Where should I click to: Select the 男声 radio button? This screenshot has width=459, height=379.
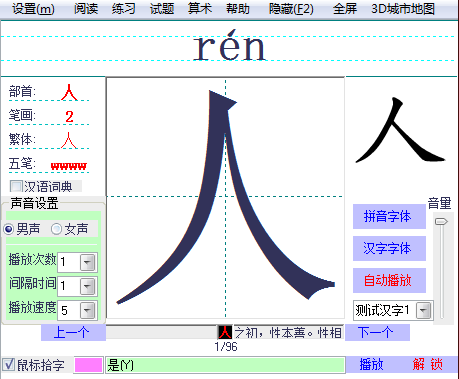click(9, 229)
